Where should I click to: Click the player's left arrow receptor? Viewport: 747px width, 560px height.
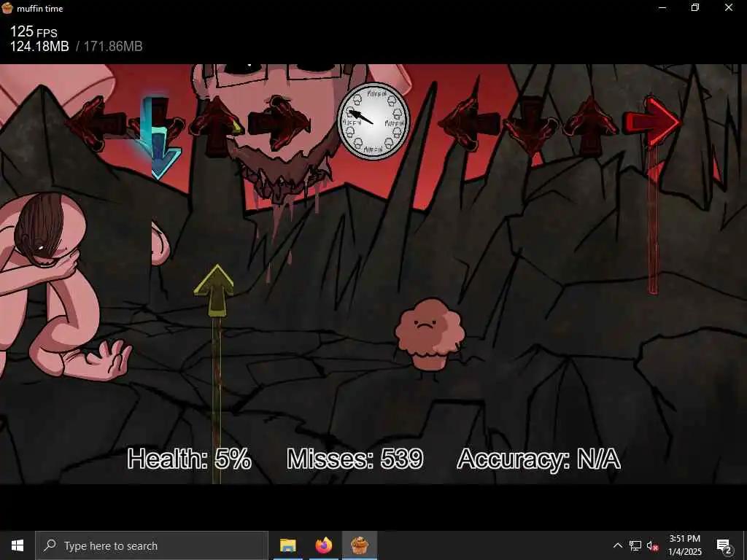coord(469,124)
